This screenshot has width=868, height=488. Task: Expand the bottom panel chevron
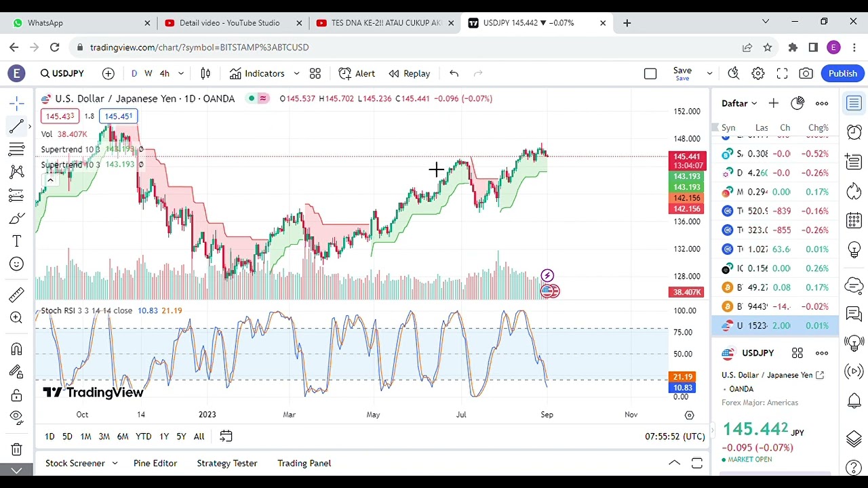[x=674, y=463]
